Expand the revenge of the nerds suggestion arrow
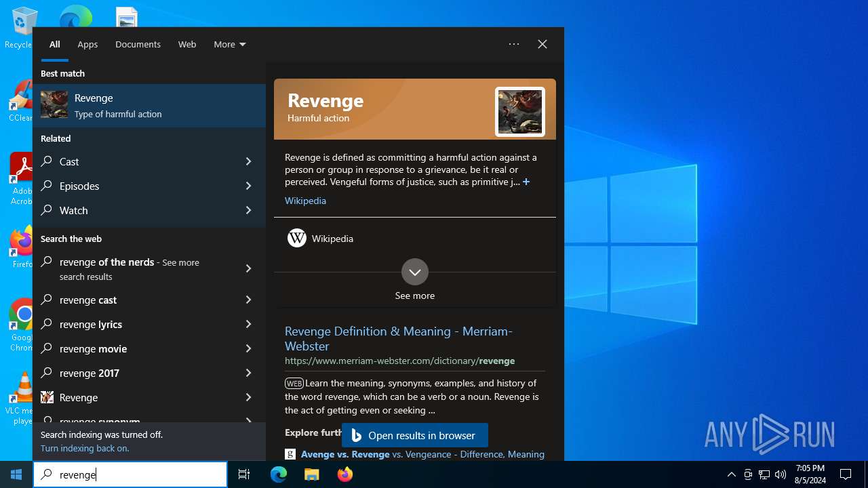The image size is (868, 488). point(248,268)
